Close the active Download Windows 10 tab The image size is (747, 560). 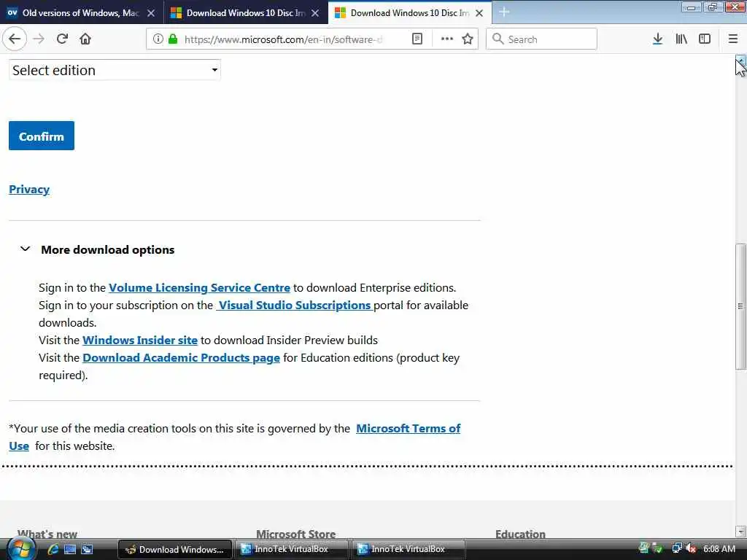479,13
